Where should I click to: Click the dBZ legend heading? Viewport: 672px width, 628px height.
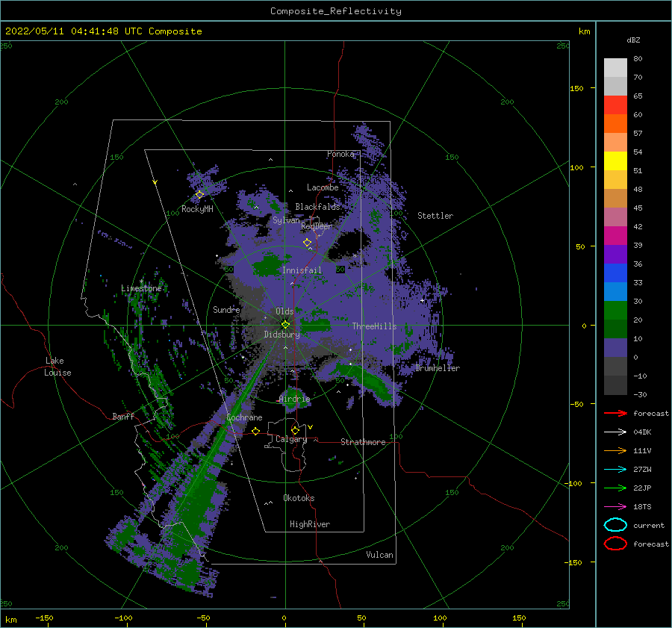point(633,40)
